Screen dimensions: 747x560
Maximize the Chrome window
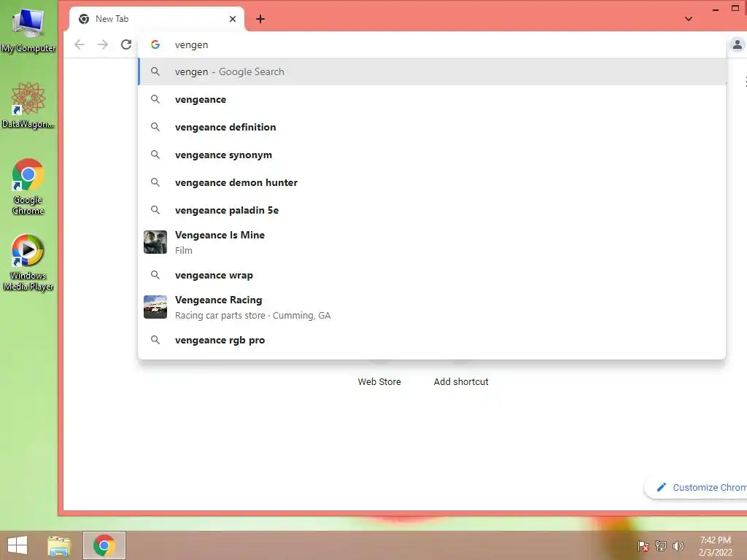click(735, 8)
